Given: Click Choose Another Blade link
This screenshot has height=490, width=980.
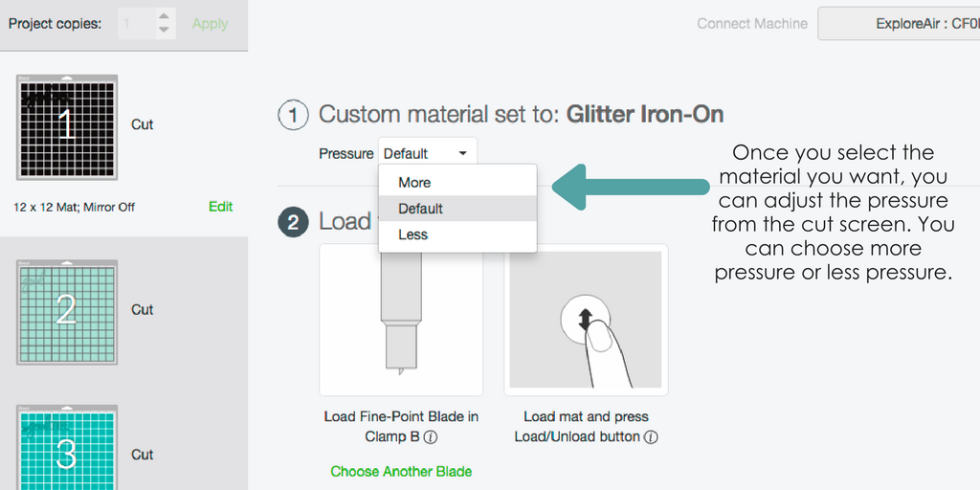Looking at the screenshot, I should [401, 471].
